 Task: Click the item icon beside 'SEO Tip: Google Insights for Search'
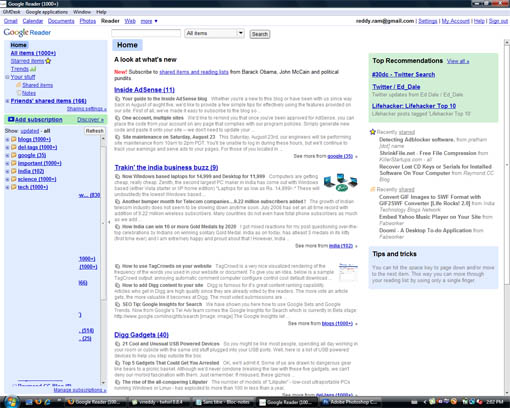click(x=117, y=304)
